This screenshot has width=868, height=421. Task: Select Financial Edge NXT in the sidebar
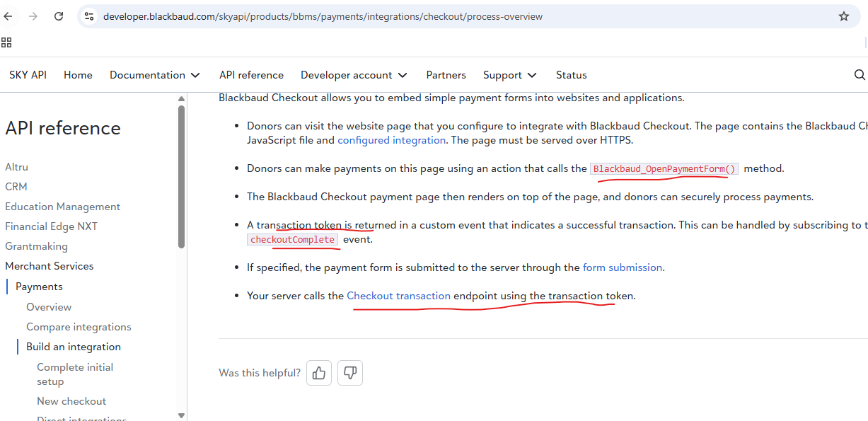click(51, 226)
